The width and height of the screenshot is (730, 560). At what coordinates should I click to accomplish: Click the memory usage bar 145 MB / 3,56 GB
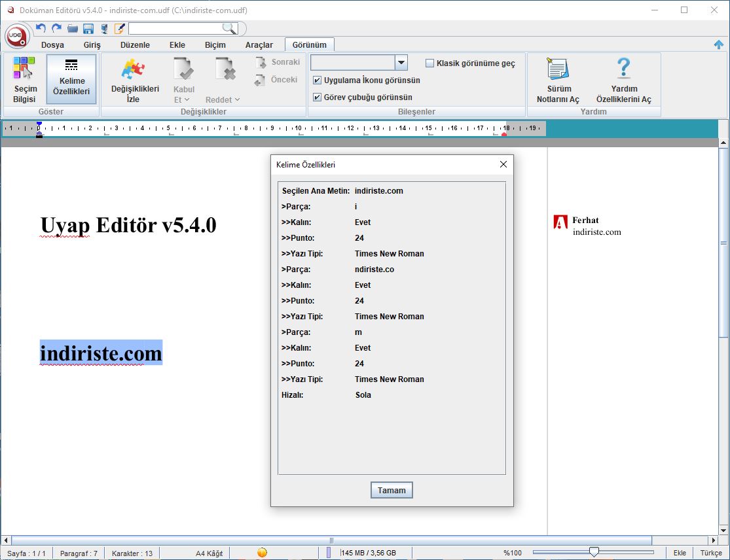[x=369, y=553]
